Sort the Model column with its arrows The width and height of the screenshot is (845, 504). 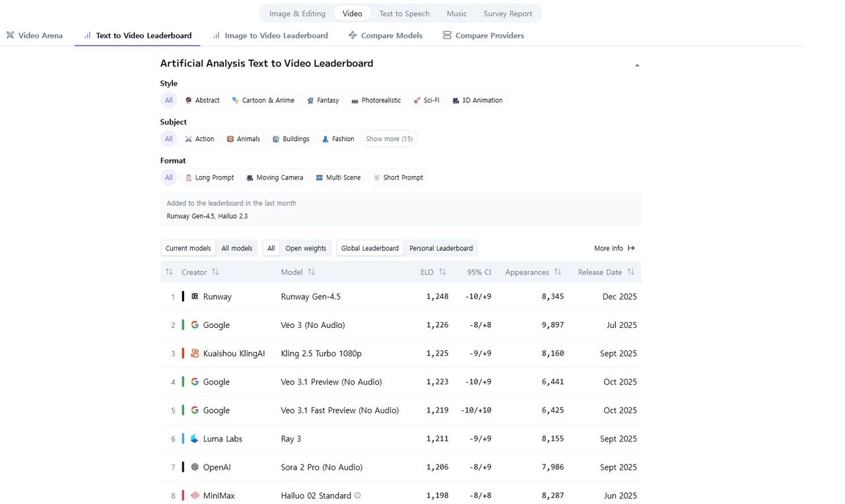coord(312,272)
